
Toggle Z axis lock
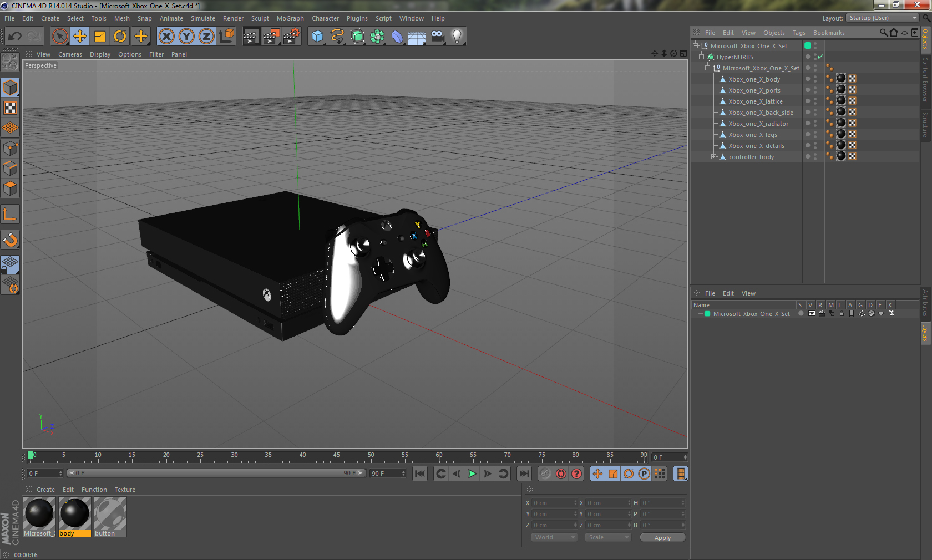206,37
